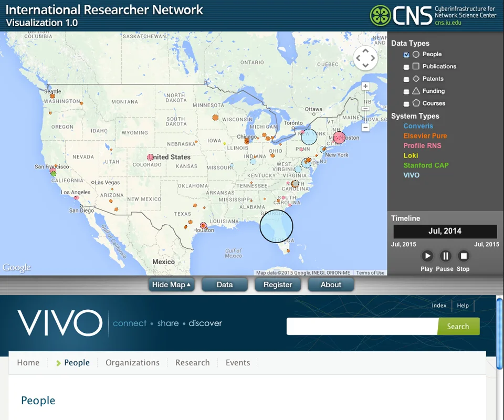Open the Help link

(x=463, y=306)
